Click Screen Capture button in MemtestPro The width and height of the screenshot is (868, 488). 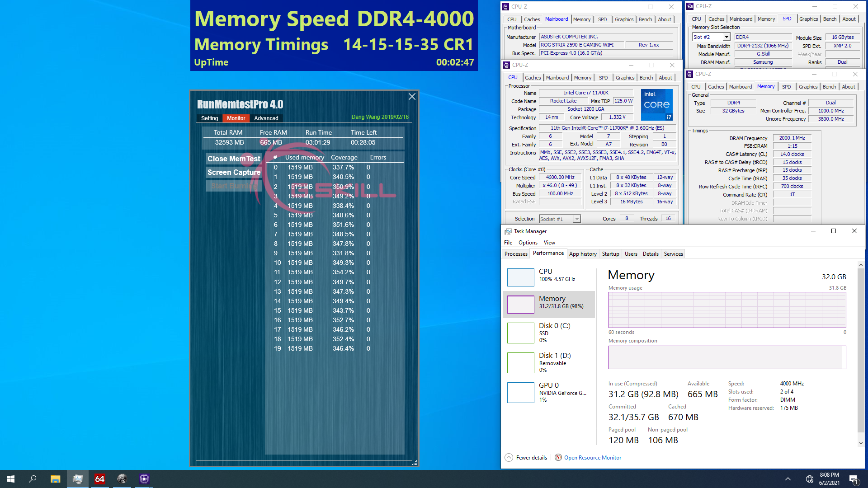(234, 172)
